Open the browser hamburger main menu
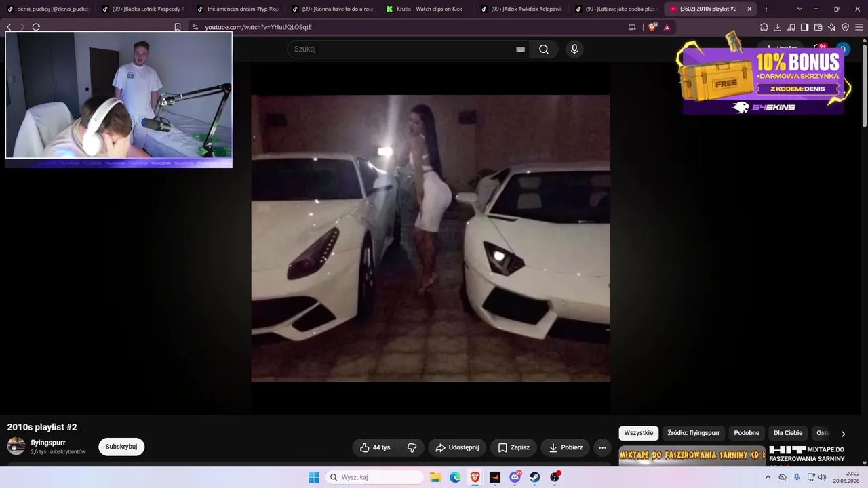This screenshot has height=488, width=868. click(859, 27)
